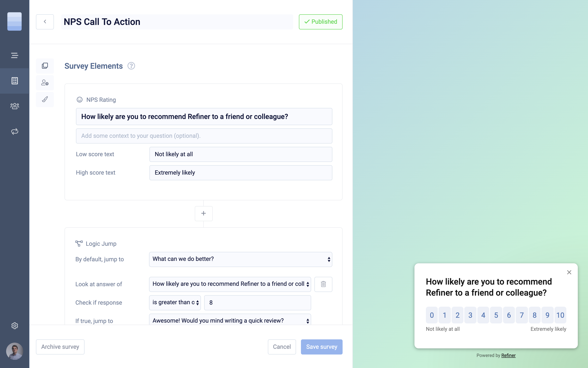Open the By default, jump to dropdown

pyautogui.click(x=241, y=259)
